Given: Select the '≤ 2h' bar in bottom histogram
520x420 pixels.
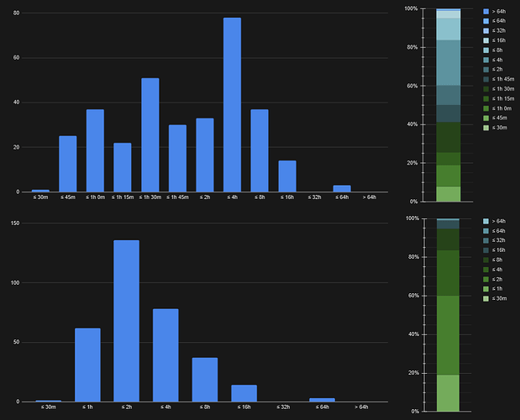Looking at the screenshot, I should (x=126, y=321).
